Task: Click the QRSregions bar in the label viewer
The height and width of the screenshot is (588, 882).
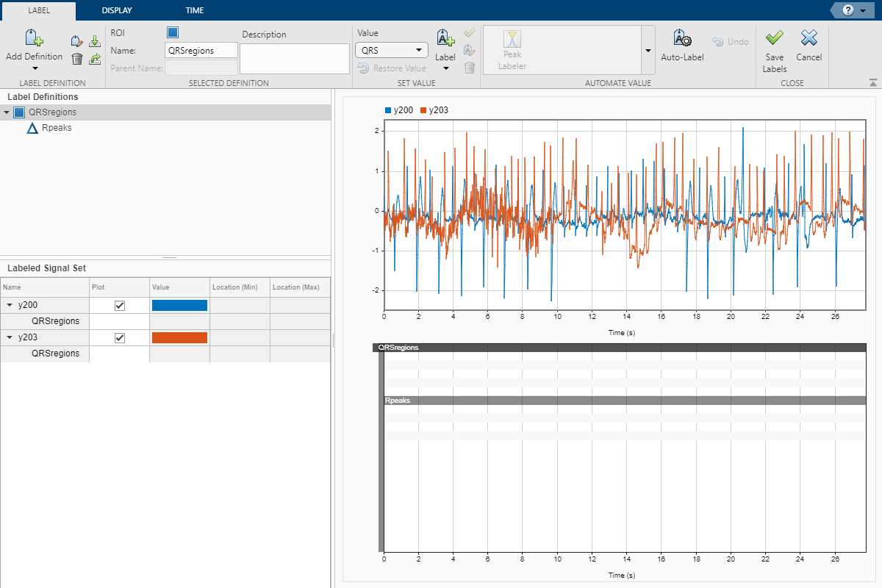Action: tap(620, 348)
